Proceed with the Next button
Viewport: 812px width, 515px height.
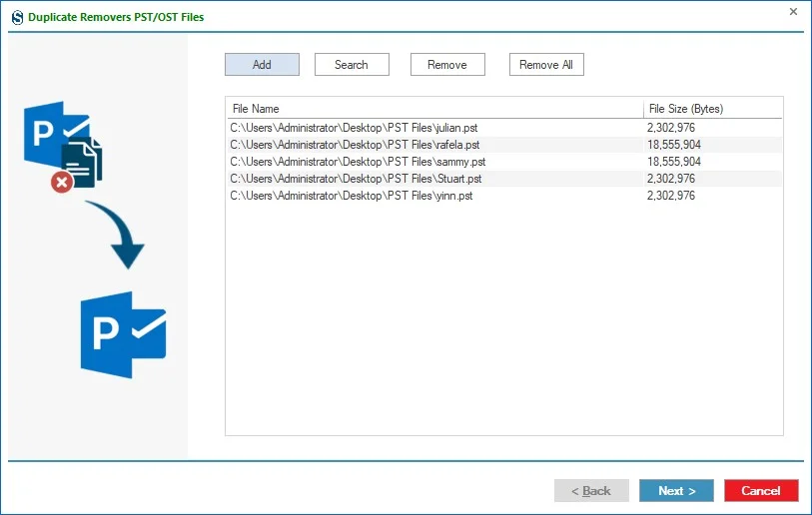coord(676,490)
